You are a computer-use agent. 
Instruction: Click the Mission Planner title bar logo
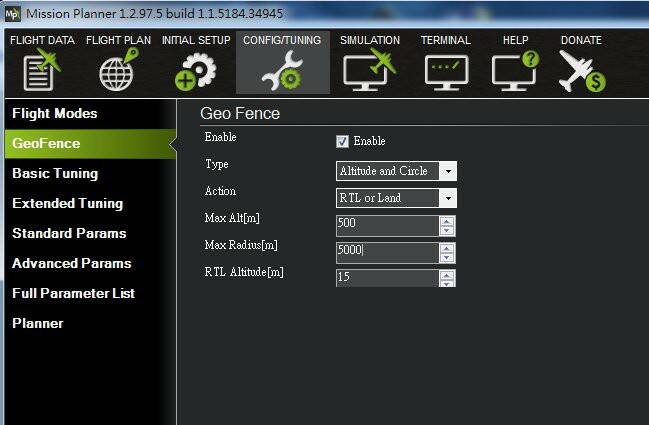12,13
